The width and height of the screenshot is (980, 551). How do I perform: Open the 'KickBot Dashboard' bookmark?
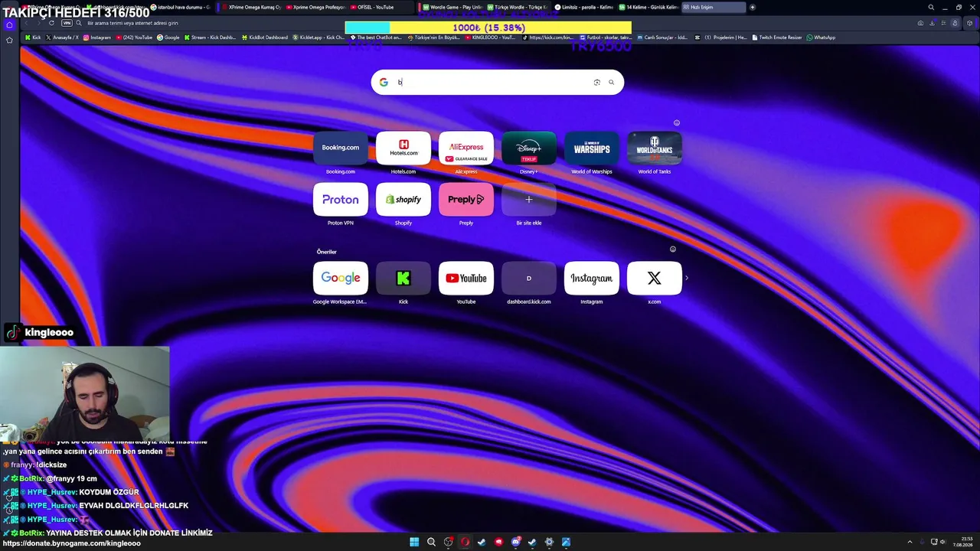265,37
